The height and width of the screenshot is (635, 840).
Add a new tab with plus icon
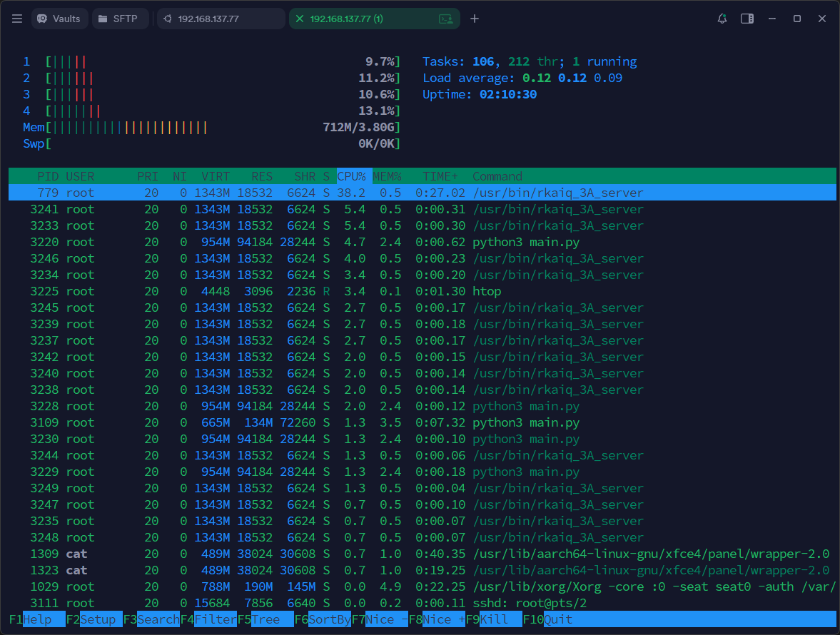tap(475, 19)
